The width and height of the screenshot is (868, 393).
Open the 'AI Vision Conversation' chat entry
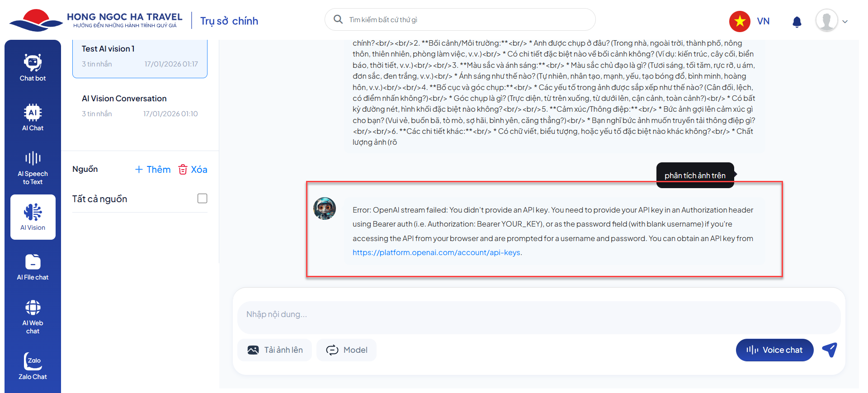tap(140, 106)
